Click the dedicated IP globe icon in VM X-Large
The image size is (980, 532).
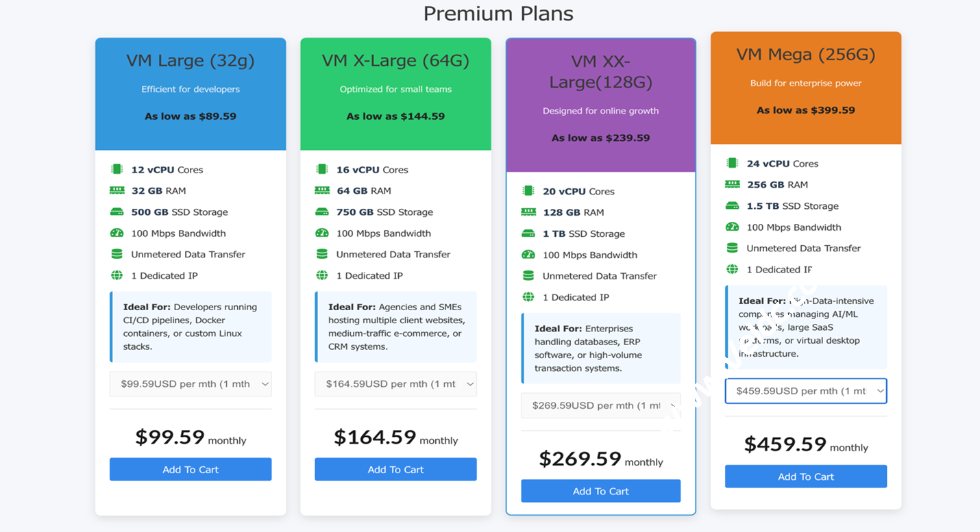point(322,275)
